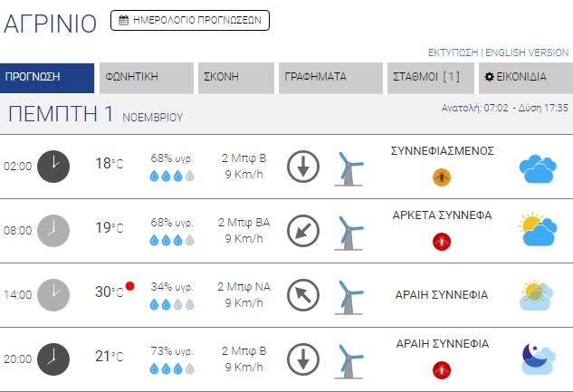Switch to the ΣΚΟΝΗ tab
This screenshot has width=573, height=392.
click(235, 77)
